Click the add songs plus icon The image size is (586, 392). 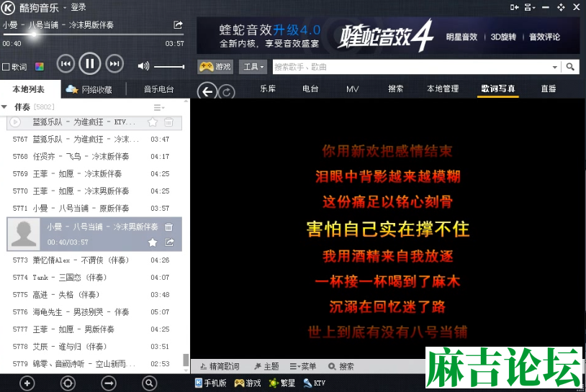click(x=27, y=383)
